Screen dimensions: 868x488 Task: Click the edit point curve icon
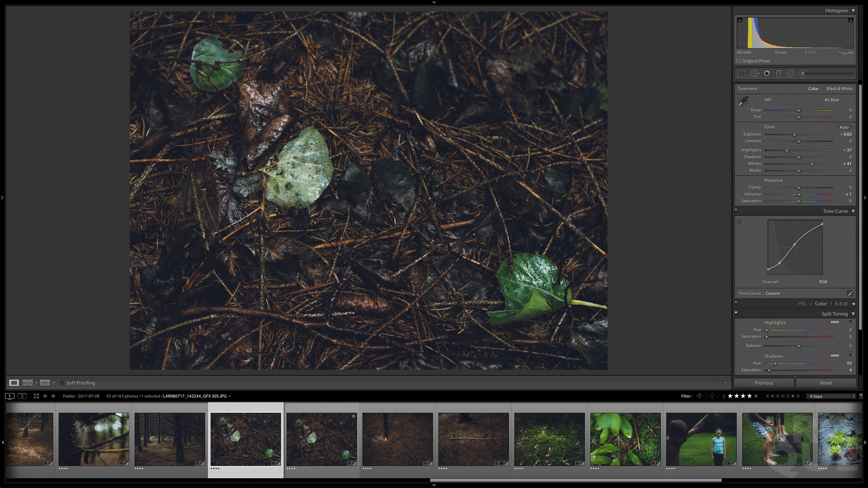pos(850,294)
